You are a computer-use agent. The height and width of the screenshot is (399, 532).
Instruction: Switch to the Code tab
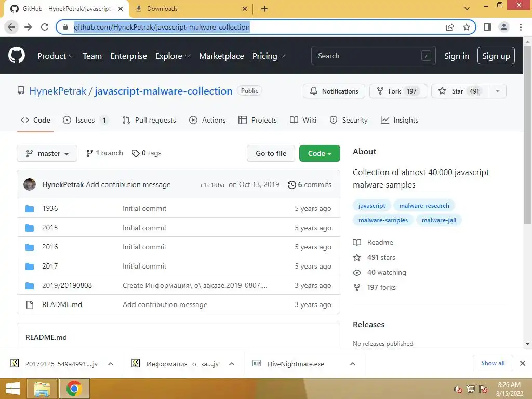pyautogui.click(x=36, y=120)
